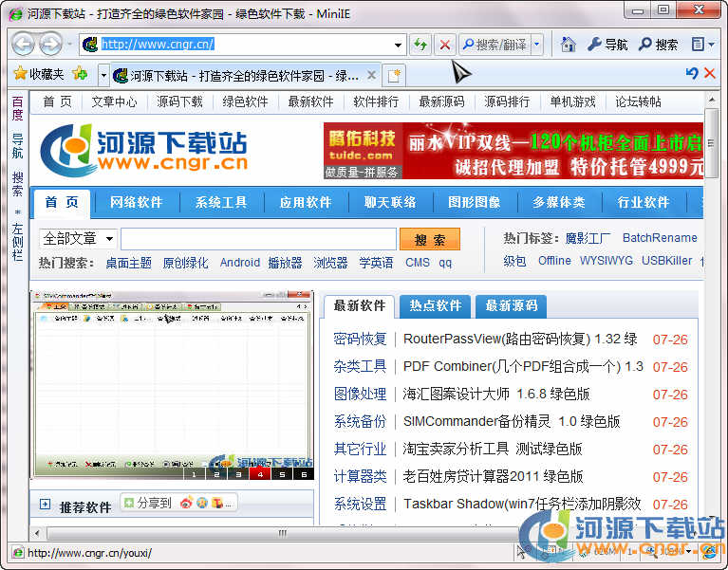Switch to the 热点软件 tab
The image size is (728, 570).
point(436,305)
